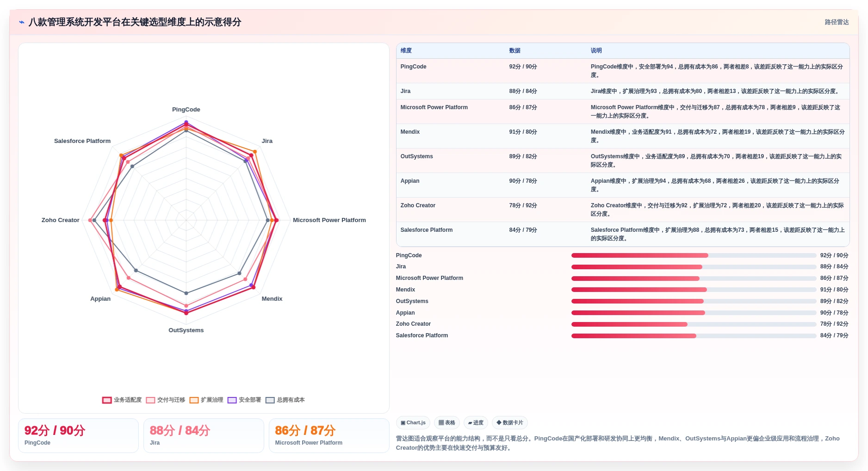Click the 说明 column header
The width and height of the screenshot is (868, 471).
tap(596, 50)
